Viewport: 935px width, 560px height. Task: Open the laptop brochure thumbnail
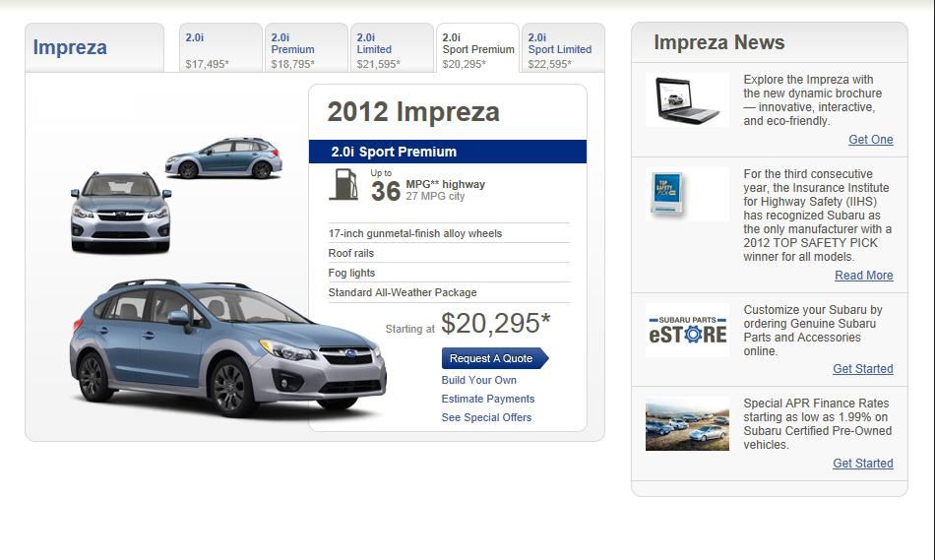click(687, 100)
